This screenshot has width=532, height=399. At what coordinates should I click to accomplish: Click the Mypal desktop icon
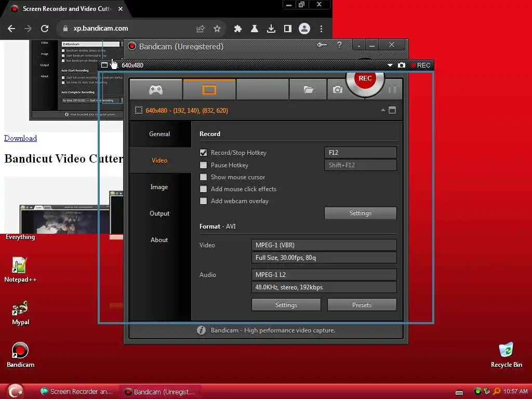(20, 312)
